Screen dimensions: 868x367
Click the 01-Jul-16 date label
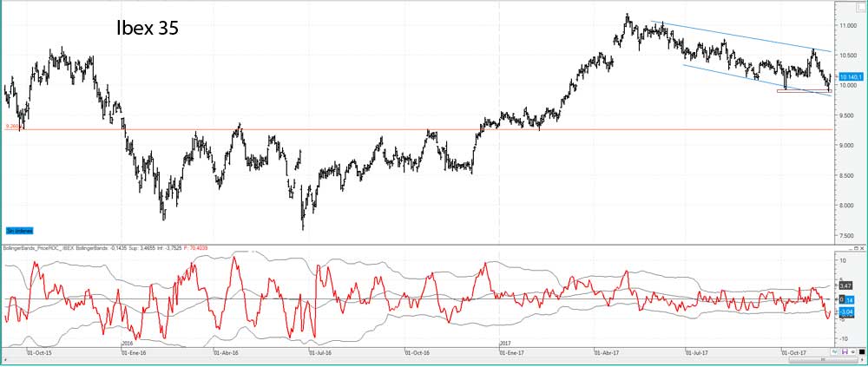pos(319,351)
